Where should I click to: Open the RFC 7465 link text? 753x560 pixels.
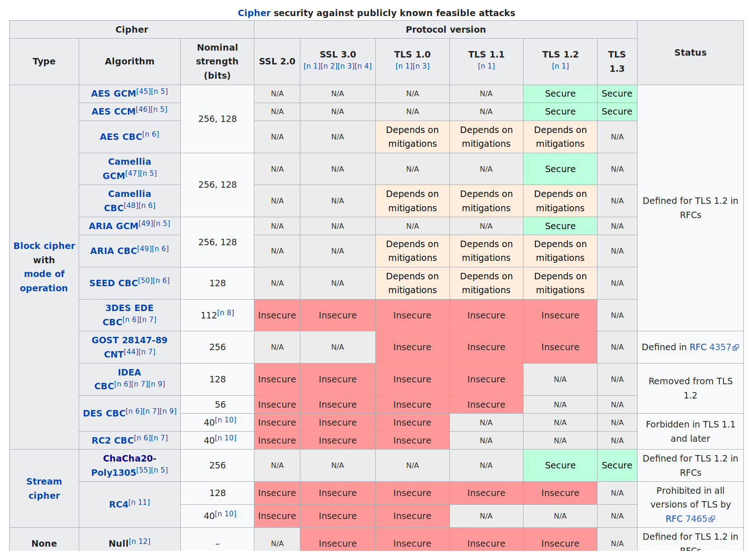click(686, 519)
